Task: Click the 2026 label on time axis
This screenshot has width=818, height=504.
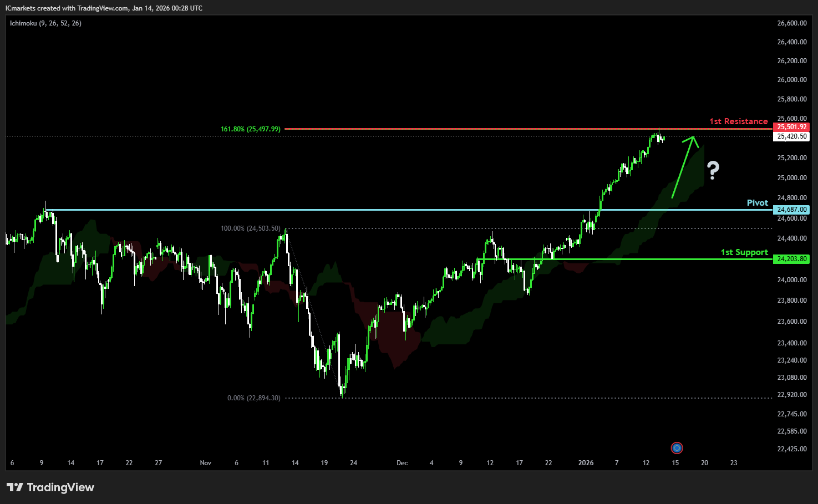Action: 586,463
